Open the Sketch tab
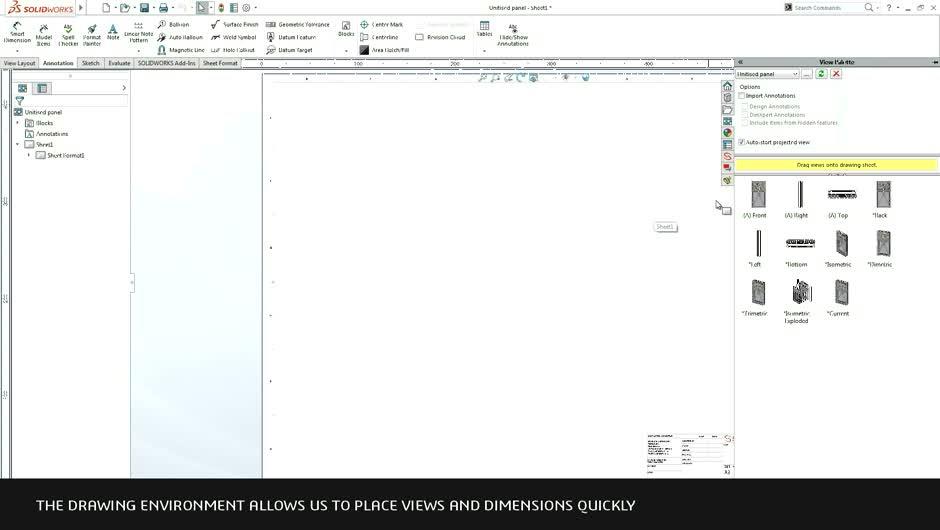Screen dimensions: 940x530 91,63
